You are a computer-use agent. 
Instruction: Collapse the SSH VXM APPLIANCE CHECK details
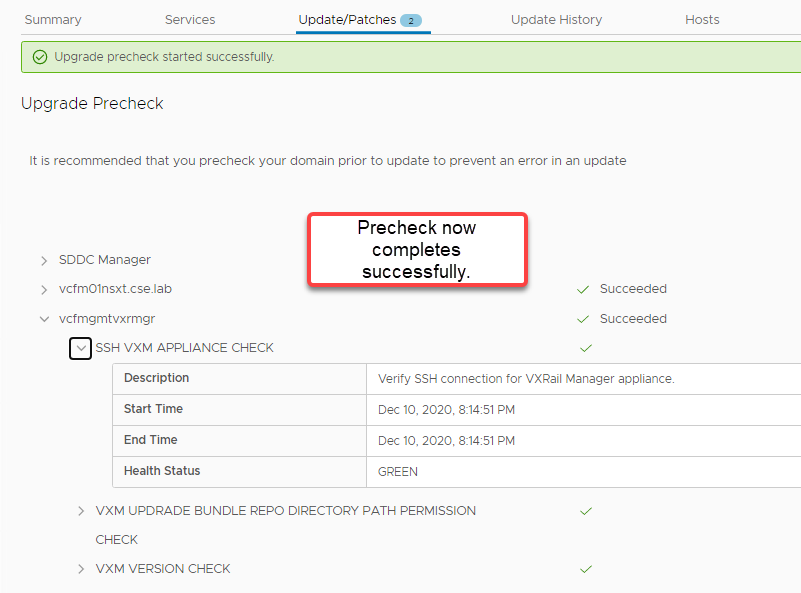80,348
